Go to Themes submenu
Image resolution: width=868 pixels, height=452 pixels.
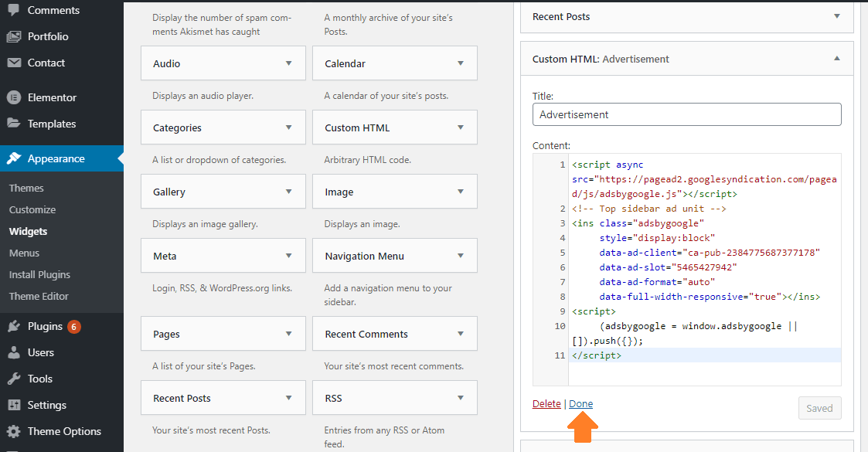(26, 188)
